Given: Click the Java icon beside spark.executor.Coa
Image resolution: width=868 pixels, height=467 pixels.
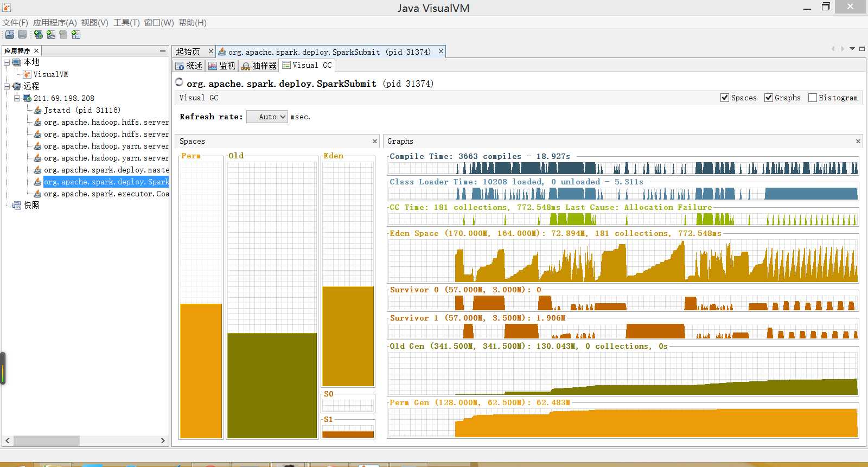Looking at the screenshot, I should point(37,194).
